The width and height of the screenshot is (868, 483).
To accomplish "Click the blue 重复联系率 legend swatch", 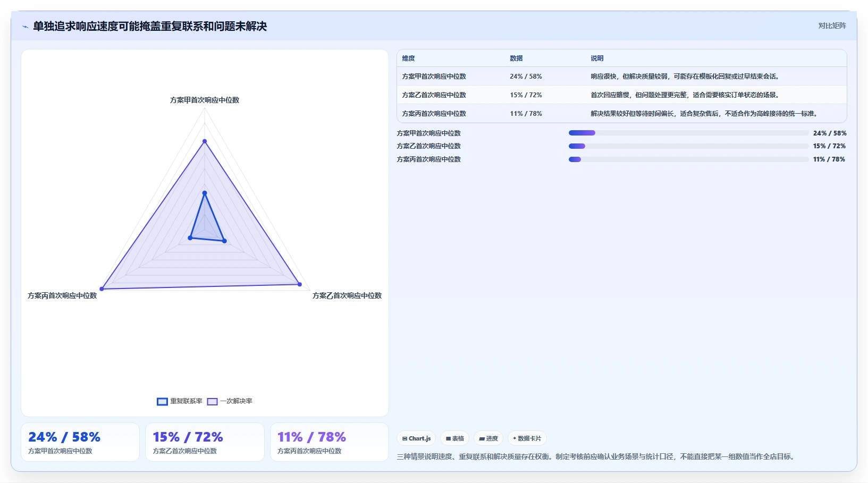I will (x=162, y=401).
